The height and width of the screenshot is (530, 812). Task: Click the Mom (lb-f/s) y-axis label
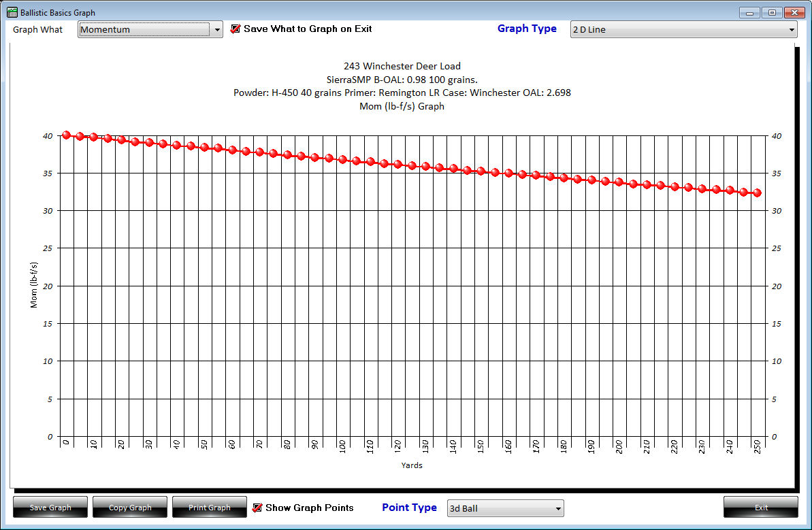tap(34, 286)
